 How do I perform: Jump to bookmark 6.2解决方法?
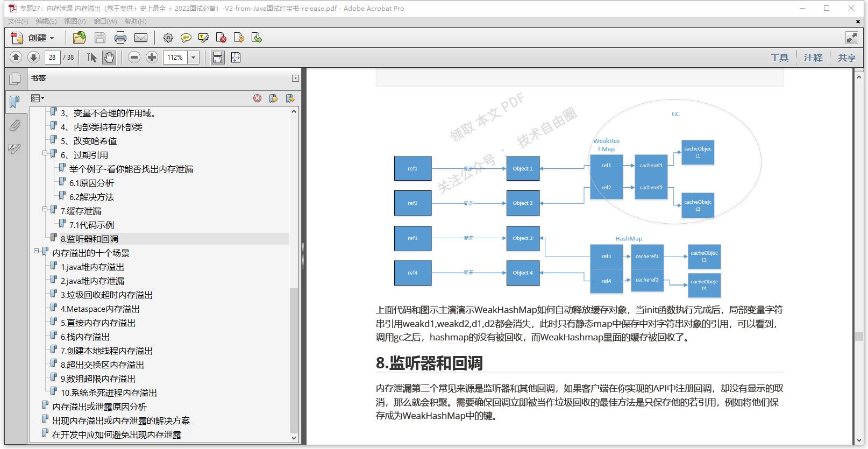click(91, 197)
